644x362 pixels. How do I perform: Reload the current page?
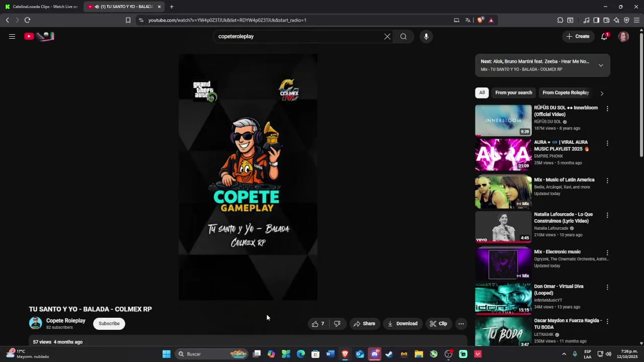(27, 20)
